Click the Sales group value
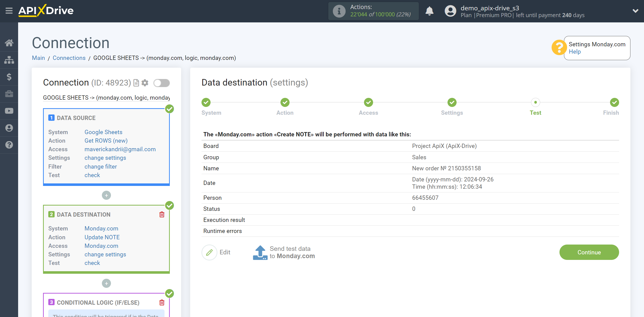Screen dimensions: 644x317 [419, 157]
